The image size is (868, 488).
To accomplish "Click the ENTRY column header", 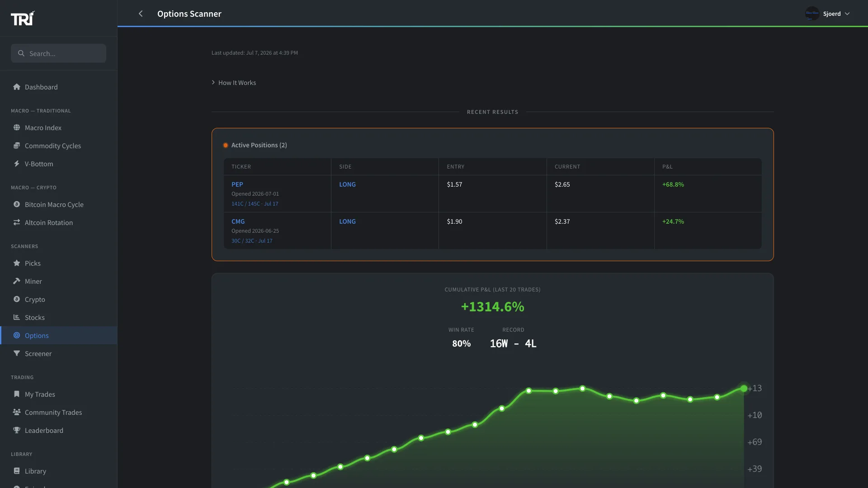I will [x=456, y=167].
